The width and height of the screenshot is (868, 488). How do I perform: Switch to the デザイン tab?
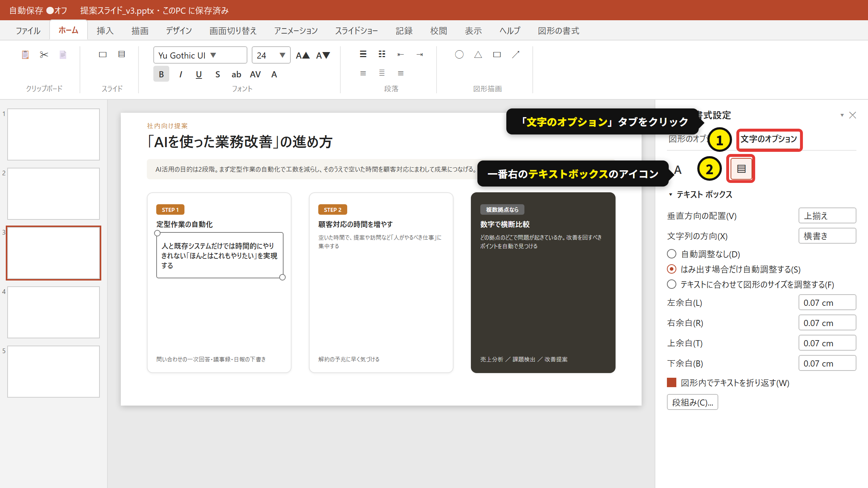coord(179,31)
